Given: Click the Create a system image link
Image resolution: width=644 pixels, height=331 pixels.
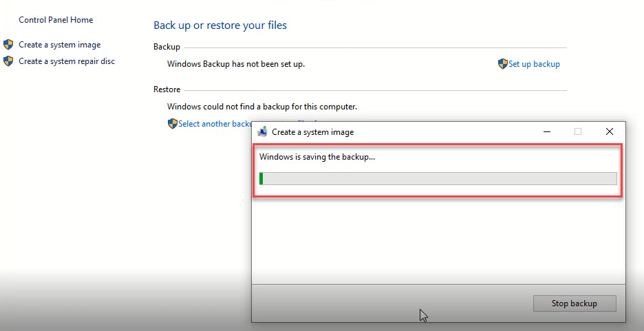Looking at the screenshot, I should point(60,45).
